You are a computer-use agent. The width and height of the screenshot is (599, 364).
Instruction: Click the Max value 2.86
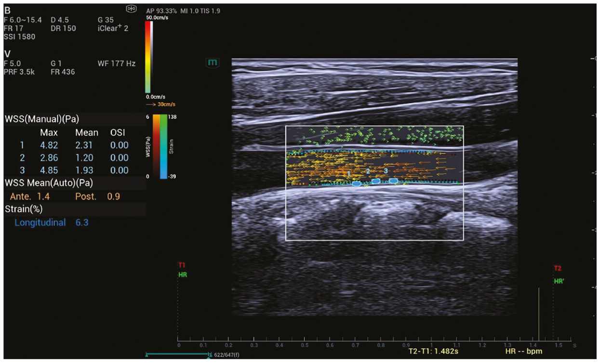(x=50, y=157)
